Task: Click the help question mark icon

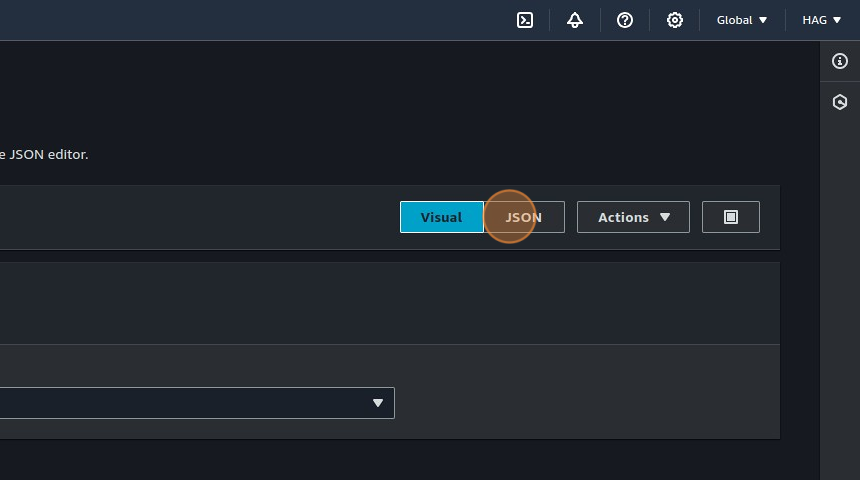Action: coord(625,20)
